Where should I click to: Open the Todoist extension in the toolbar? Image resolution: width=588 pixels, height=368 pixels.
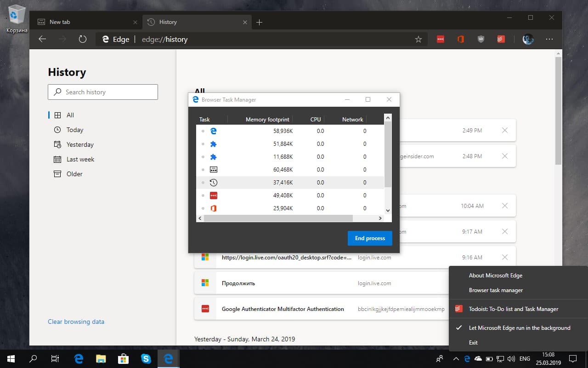tap(501, 40)
